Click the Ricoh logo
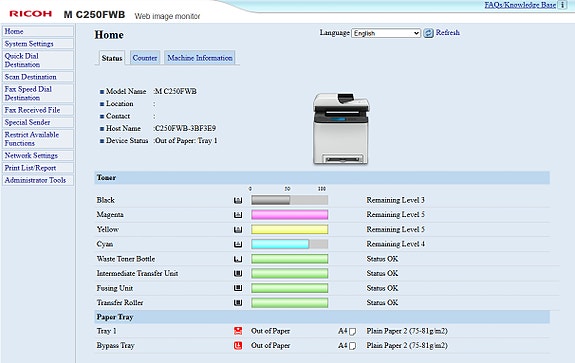The width and height of the screenshot is (575, 363). point(31,14)
